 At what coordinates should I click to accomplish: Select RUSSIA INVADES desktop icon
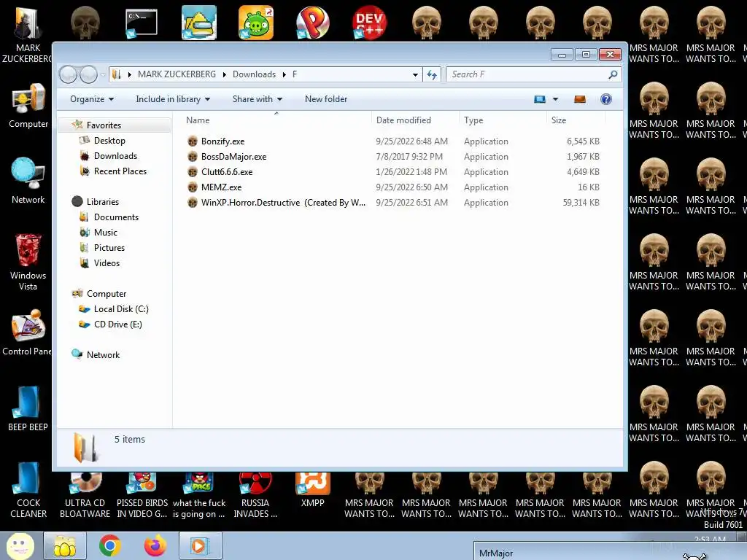point(255,495)
